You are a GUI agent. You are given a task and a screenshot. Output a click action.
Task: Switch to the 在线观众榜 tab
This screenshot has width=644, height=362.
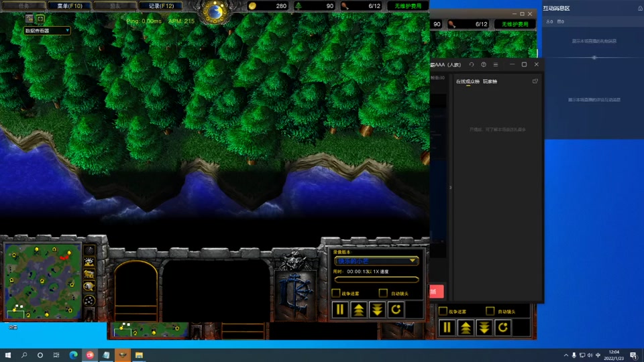468,81
